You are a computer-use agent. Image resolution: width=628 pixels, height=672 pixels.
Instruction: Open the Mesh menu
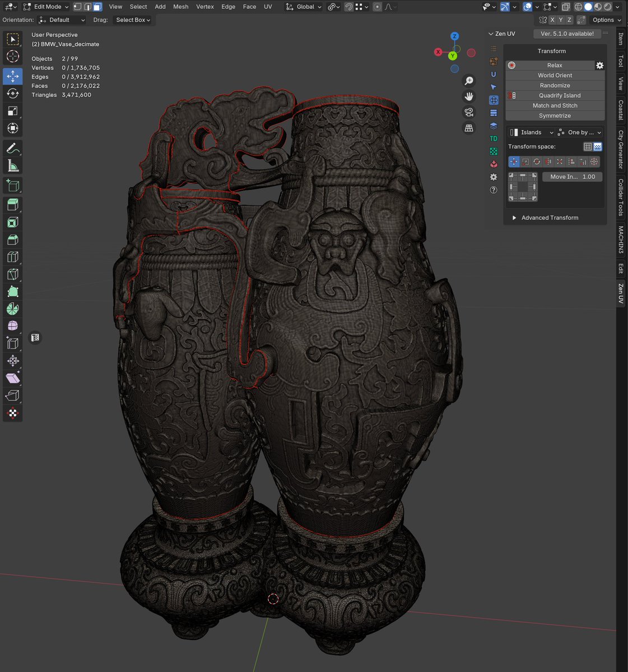(x=180, y=7)
